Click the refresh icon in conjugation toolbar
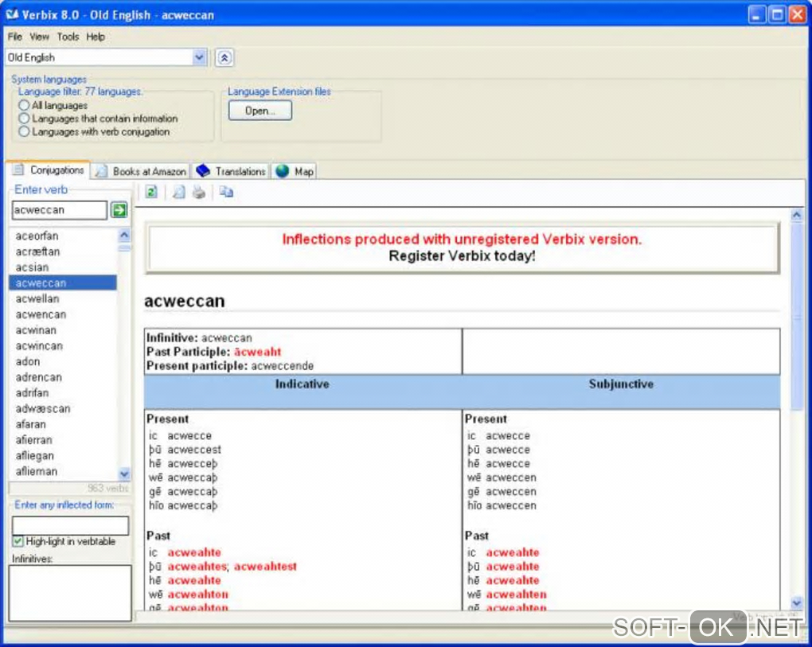Screen dimensions: 812x647 (151, 192)
